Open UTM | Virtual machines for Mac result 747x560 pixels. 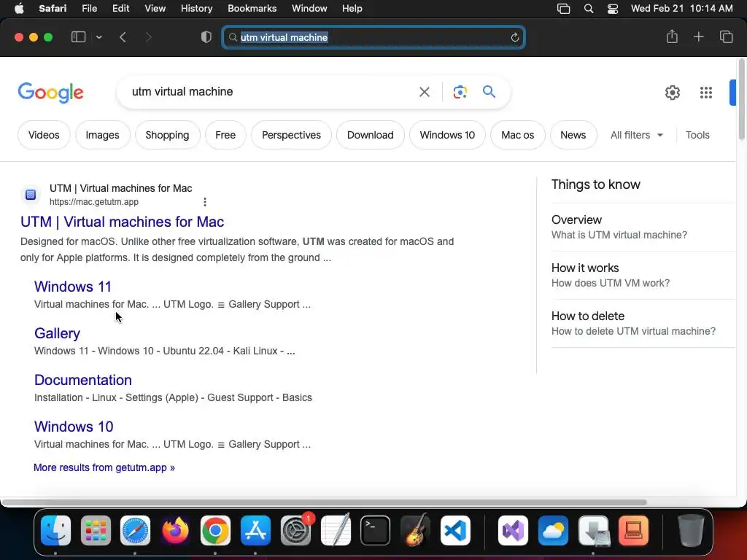[122, 222]
